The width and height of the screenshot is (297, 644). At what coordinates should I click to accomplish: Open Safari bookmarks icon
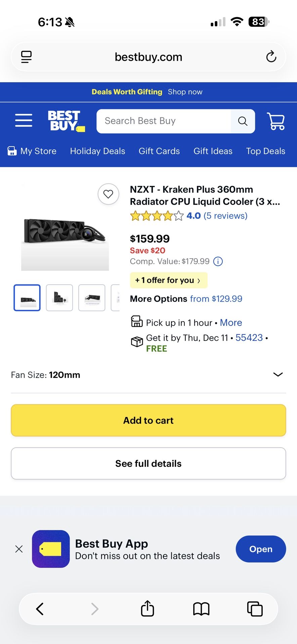pos(201,609)
